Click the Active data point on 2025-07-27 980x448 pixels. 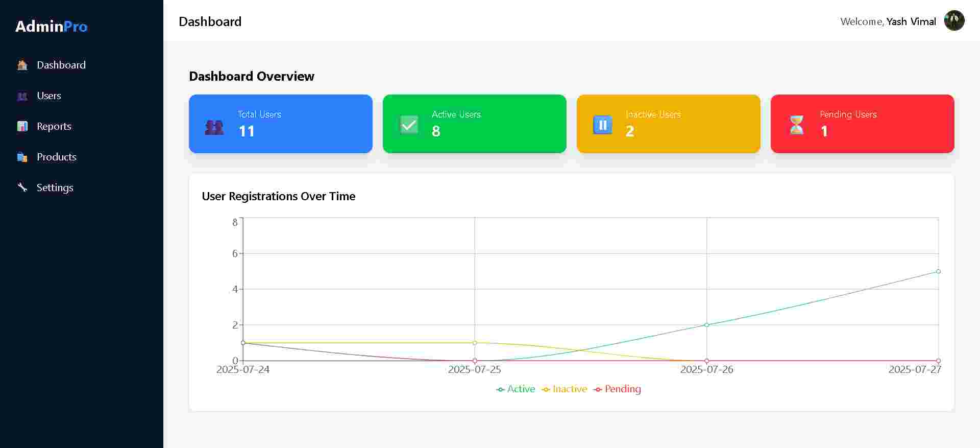938,271
